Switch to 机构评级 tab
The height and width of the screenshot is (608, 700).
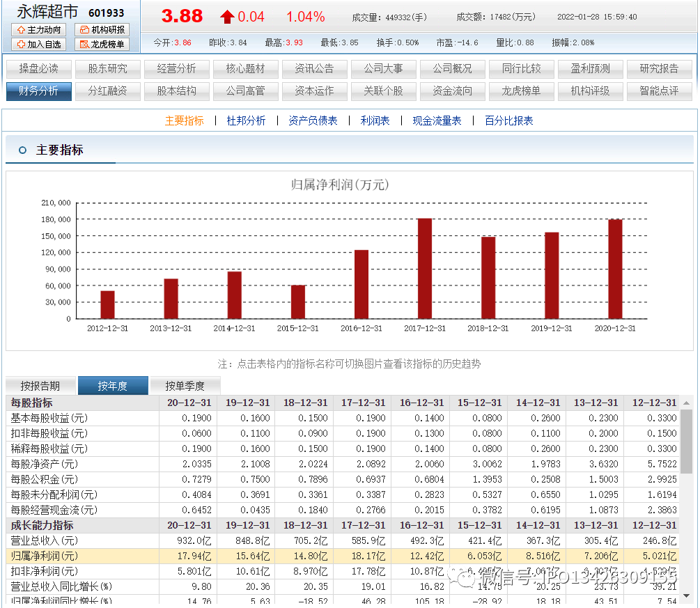pos(591,91)
